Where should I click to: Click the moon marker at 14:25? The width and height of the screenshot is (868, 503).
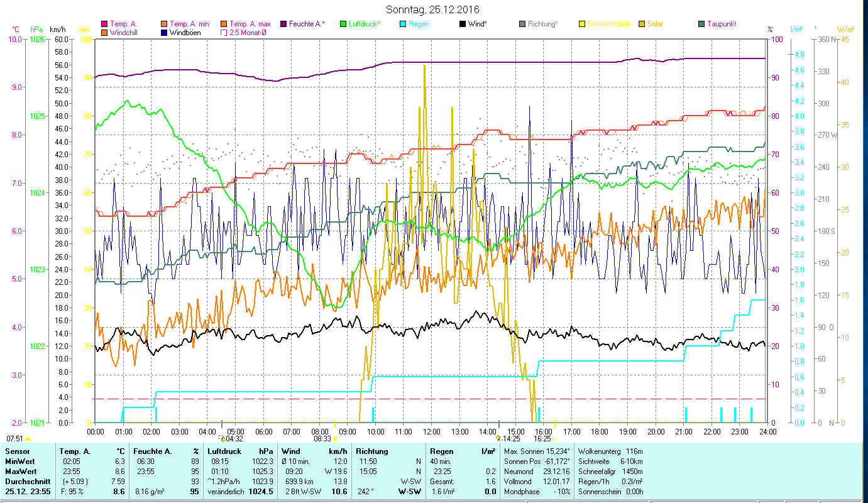498,438
